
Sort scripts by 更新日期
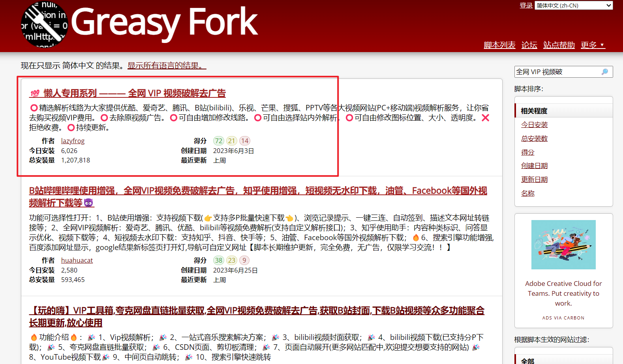click(x=534, y=179)
